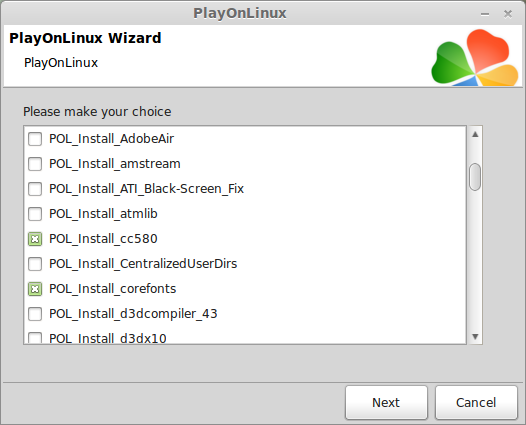
Task: Click the scrollbar thumb handle
Action: (x=475, y=177)
